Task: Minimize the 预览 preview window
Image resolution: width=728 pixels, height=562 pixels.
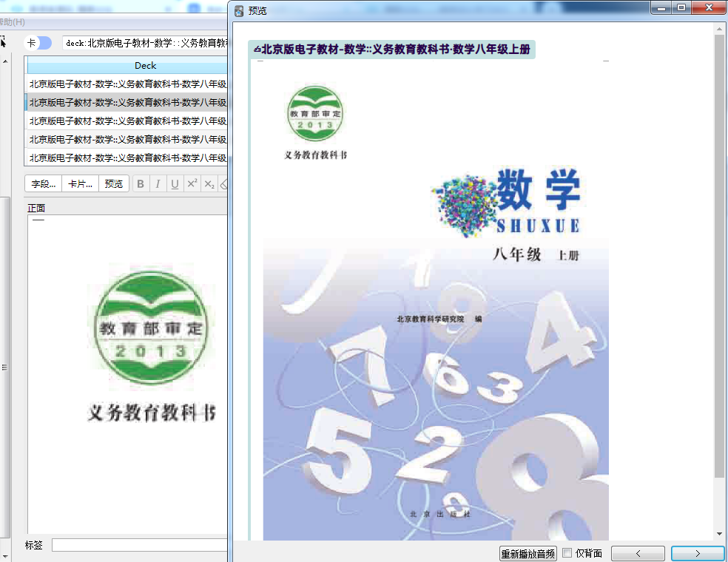Action: point(661,8)
